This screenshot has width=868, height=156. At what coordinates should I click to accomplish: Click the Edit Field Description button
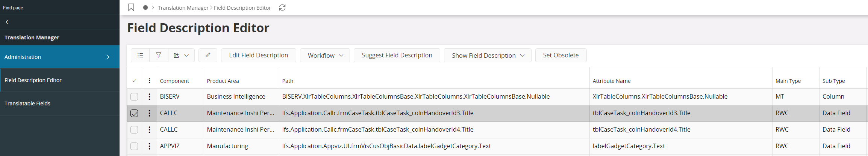tap(258, 55)
